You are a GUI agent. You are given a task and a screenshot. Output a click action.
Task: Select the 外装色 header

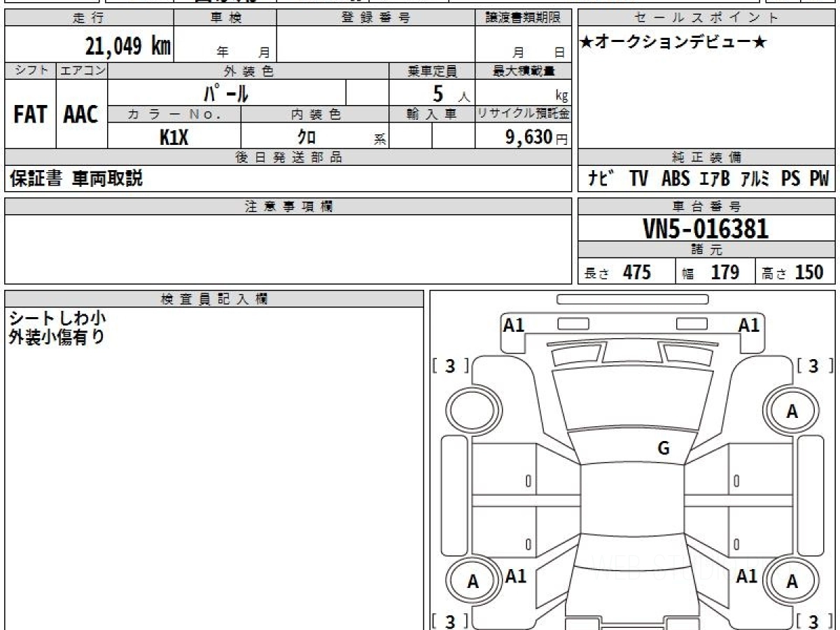click(248, 71)
